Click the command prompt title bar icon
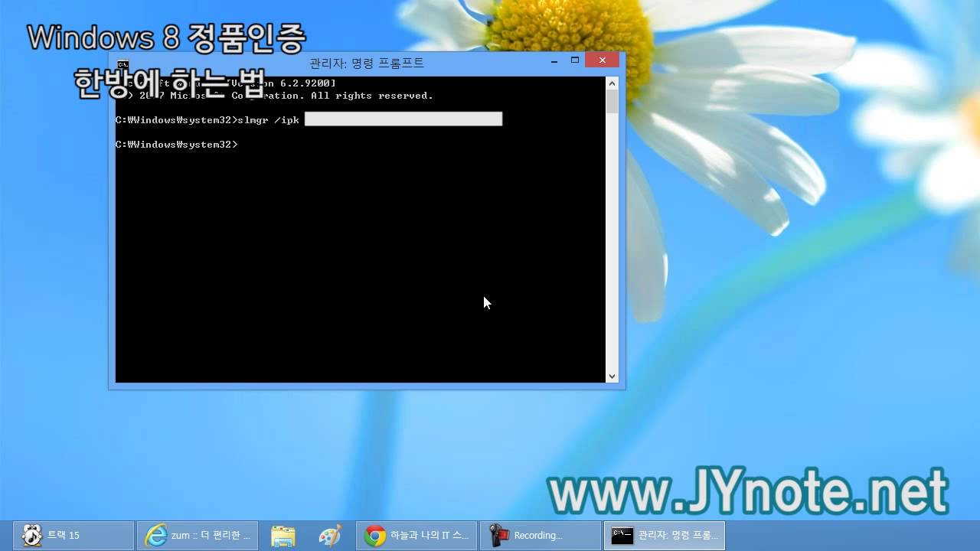The image size is (980, 551). 123,64
